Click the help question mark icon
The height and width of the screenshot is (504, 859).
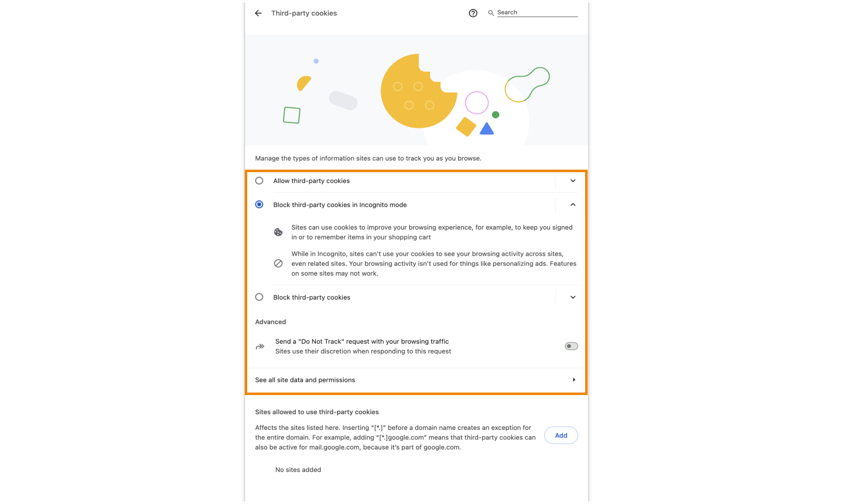click(473, 12)
